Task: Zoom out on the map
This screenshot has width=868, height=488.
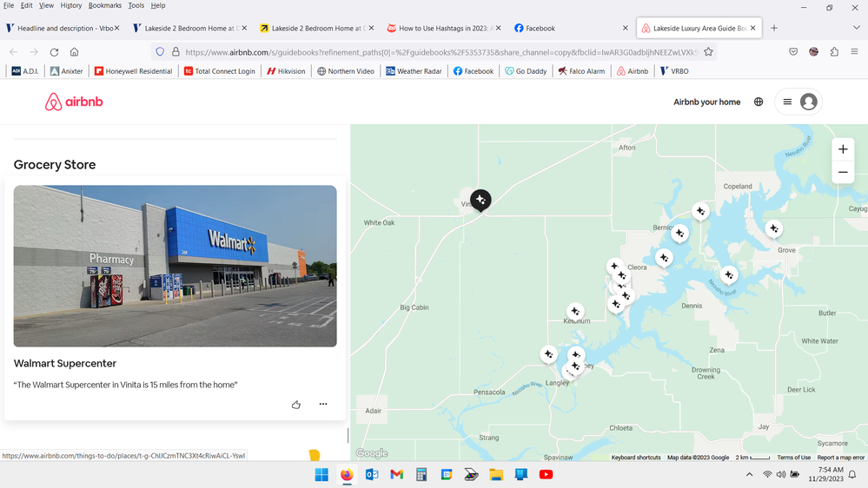Action: pos(843,173)
